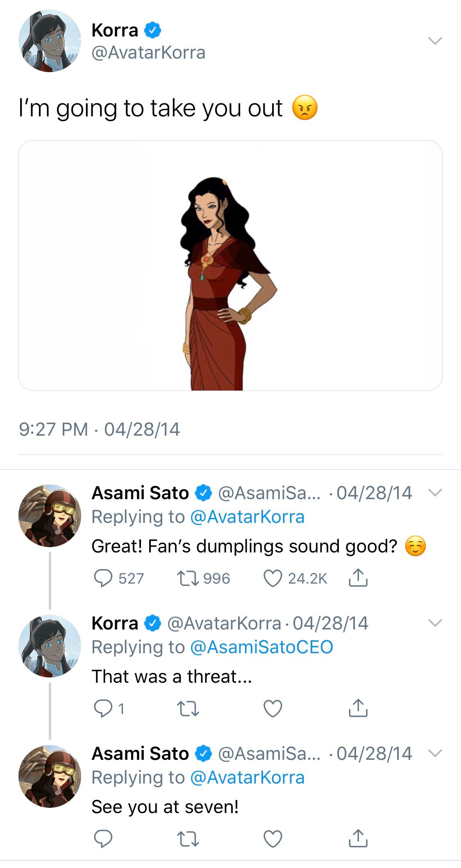
Task: Reply to "See you at seven!" tweet
Action: 103,839
